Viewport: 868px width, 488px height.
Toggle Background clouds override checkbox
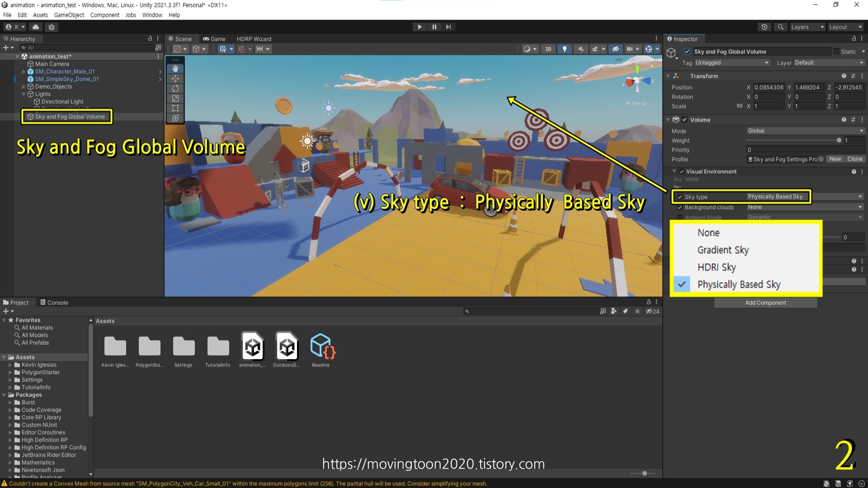[x=679, y=207]
